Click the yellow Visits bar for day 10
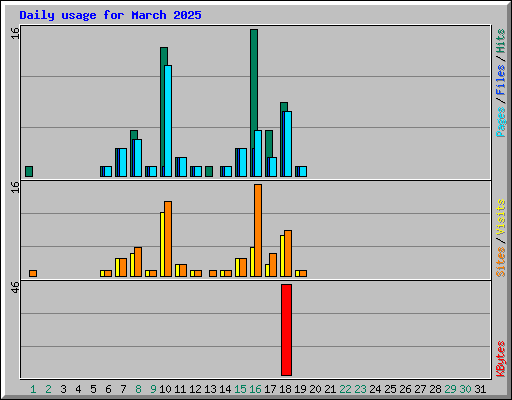 162,244
